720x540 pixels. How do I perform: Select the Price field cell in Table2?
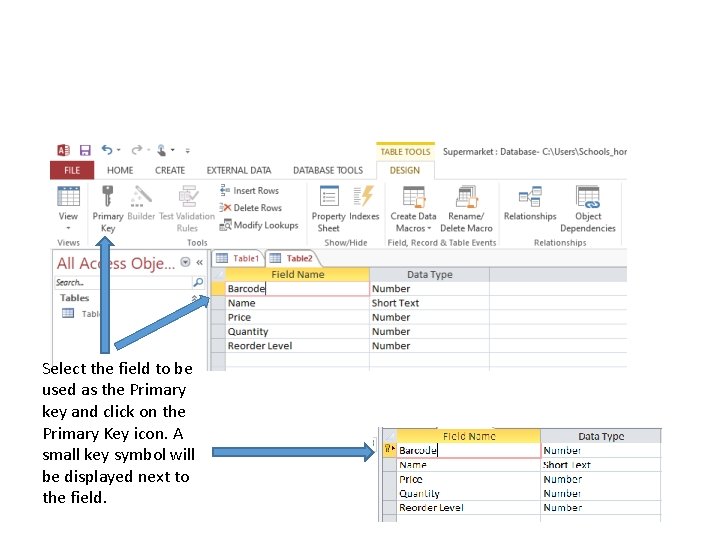298,317
